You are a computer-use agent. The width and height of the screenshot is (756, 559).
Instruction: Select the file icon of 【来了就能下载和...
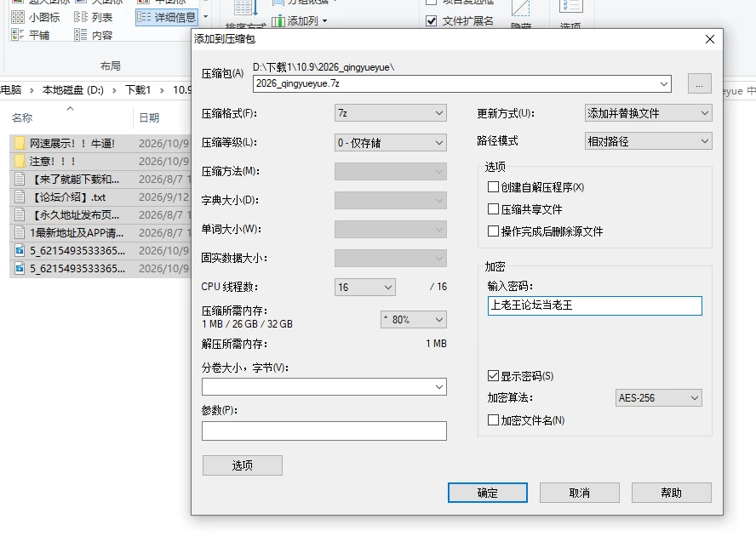pyautogui.click(x=20, y=180)
